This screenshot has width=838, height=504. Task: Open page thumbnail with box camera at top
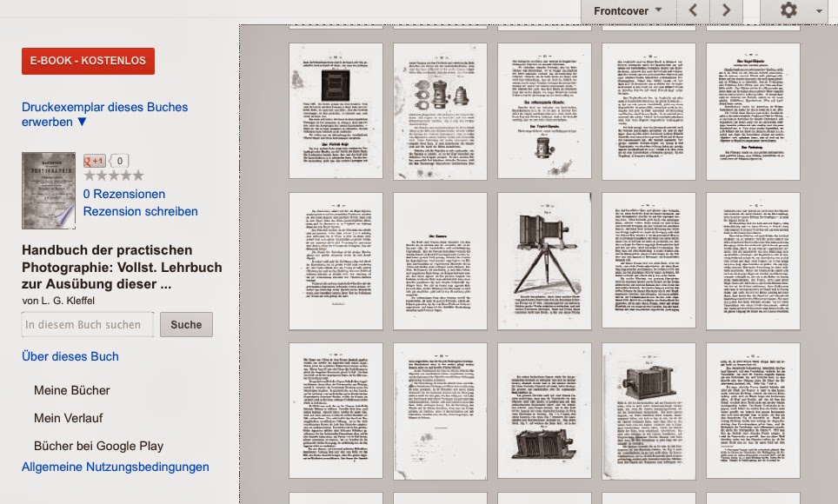click(x=648, y=411)
